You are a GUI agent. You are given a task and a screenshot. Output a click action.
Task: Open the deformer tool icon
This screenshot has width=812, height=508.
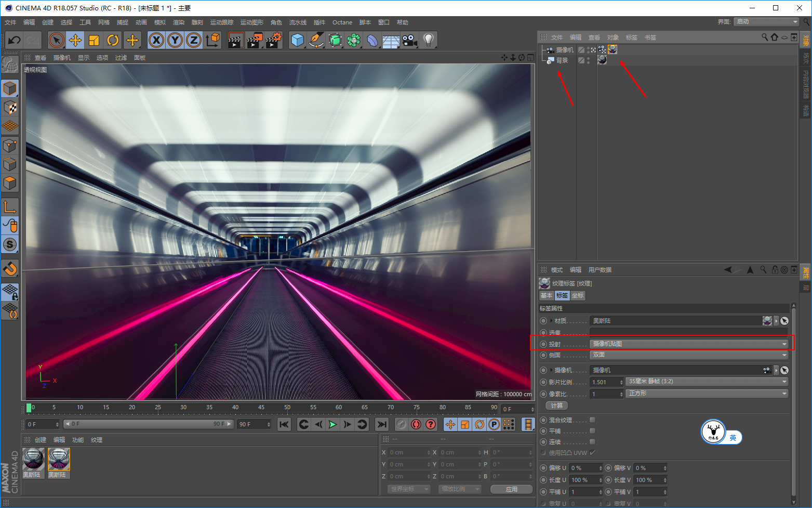point(372,40)
